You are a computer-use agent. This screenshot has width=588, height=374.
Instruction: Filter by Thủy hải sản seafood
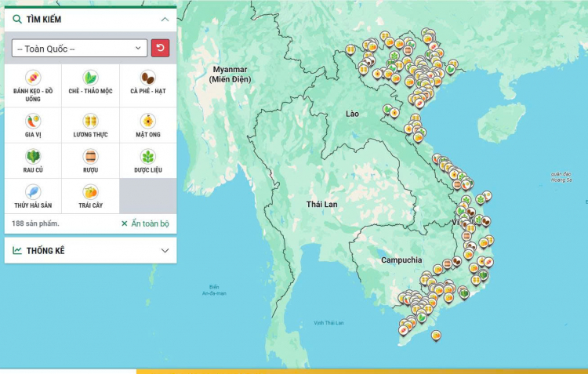(33, 192)
